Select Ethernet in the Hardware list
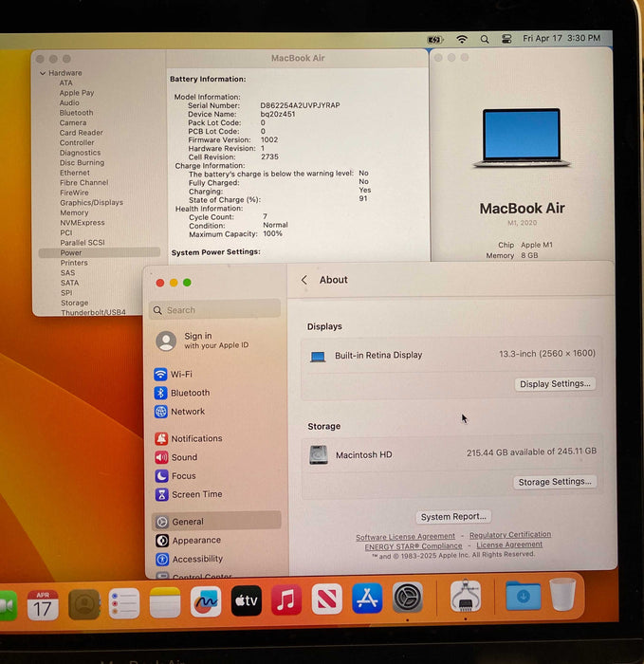Screen dimensions: 644x664 pos(75,173)
